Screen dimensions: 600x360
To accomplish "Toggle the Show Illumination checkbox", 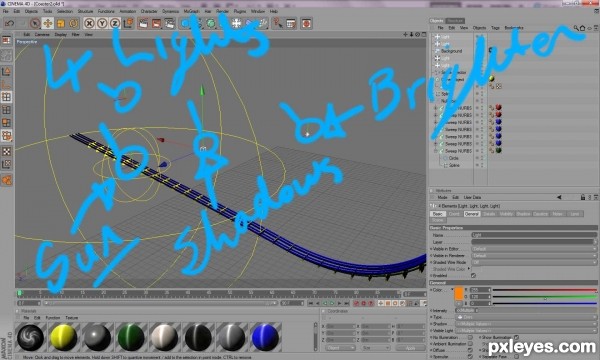I will tap(517, 337).
